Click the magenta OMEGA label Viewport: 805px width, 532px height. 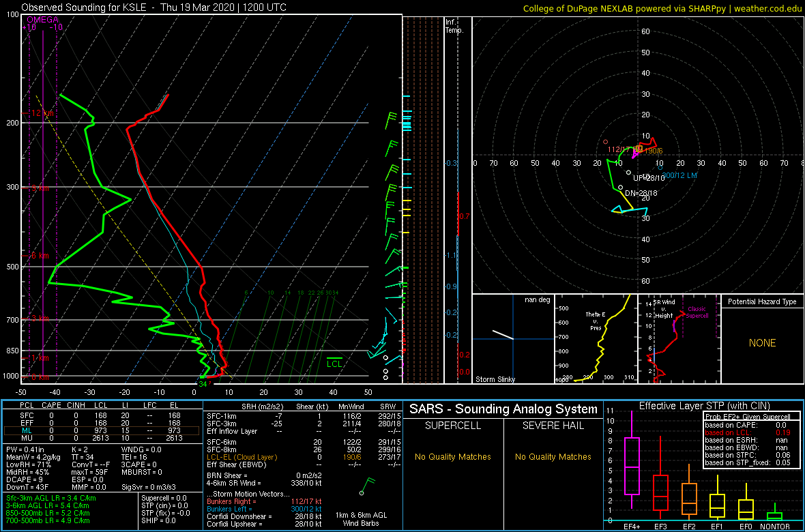tap(42, 20)
